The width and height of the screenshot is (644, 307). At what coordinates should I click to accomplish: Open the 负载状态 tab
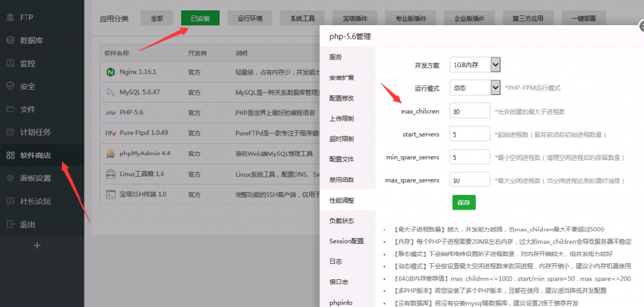click(348, 221)
